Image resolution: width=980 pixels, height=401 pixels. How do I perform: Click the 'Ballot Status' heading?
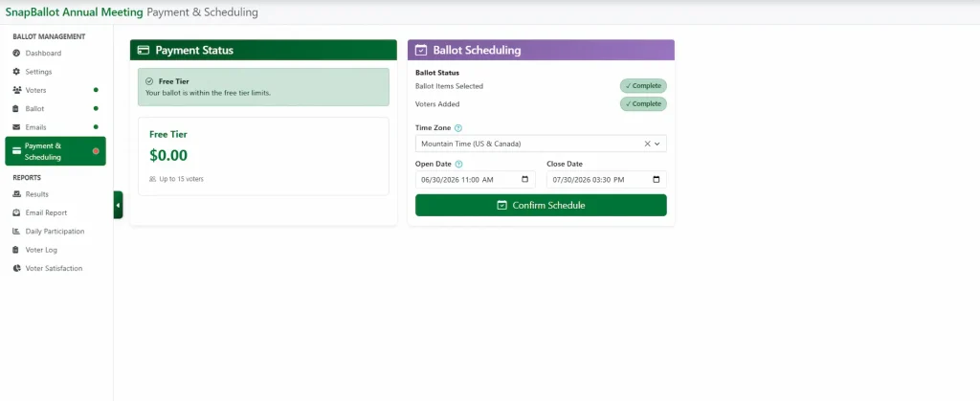[x=437, y=73]
